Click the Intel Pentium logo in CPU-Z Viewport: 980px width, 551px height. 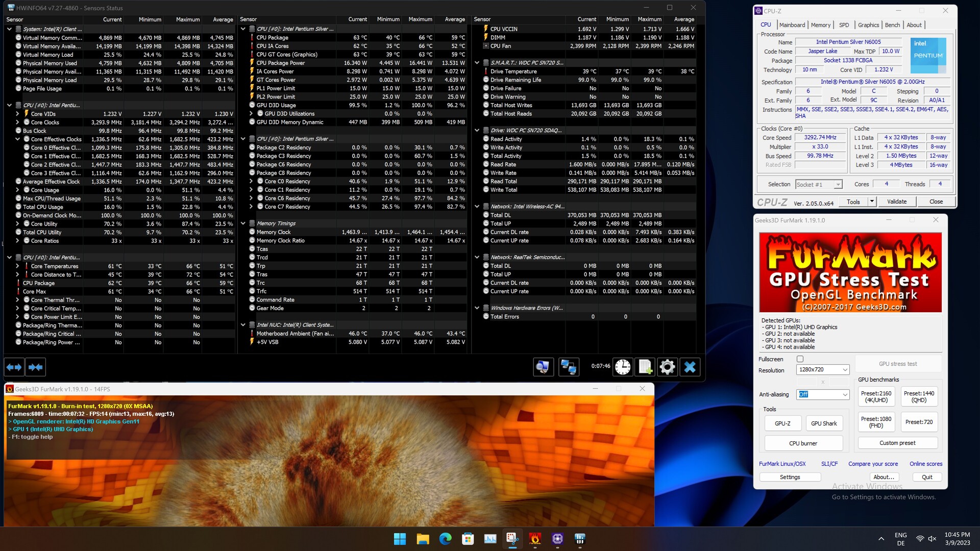coord(928,55)
